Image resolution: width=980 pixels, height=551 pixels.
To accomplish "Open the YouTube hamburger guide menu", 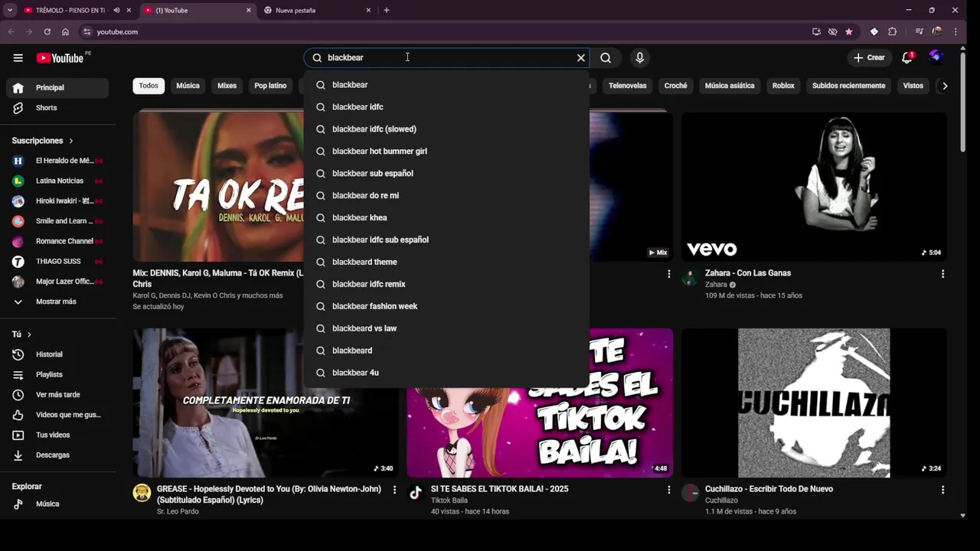I will (x=18, y=58).
